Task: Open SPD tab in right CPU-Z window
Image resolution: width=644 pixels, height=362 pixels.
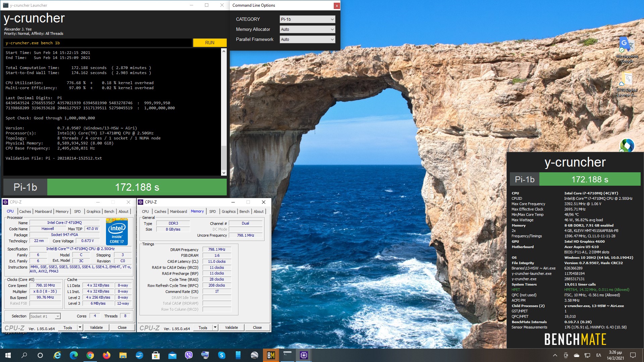Action: click(213, 212)
